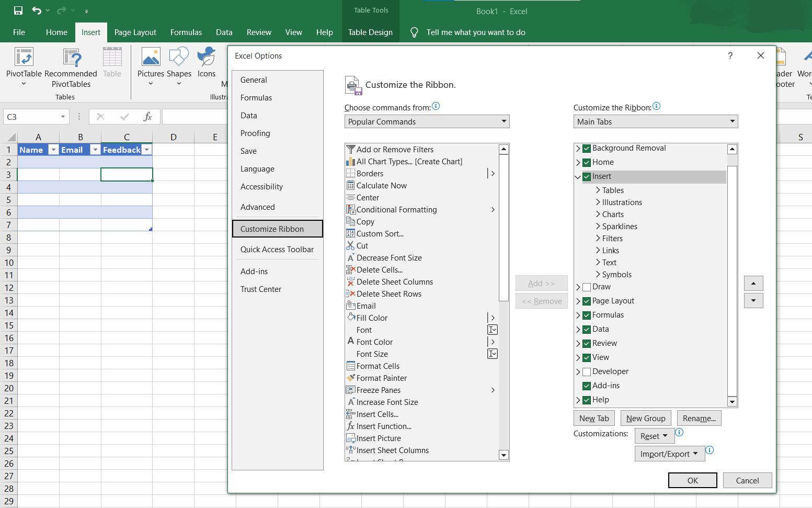This screenshot has width=812, height=508.
Task: Click the Save icon in title bar
Action: tap(18, 10)
